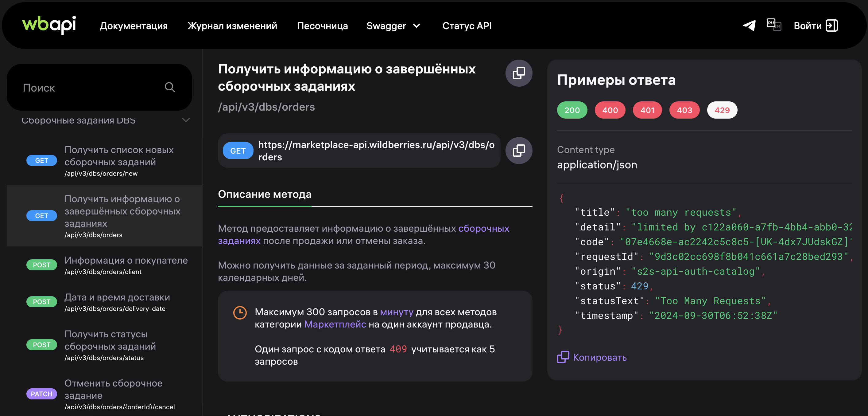Show the 403 response example
The height and width of the screenshot is (416, 868).
pos(684,110)
